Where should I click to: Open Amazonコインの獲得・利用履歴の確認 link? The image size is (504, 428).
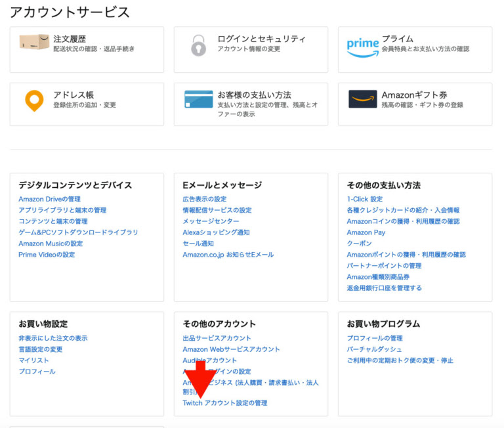point(404,221)
